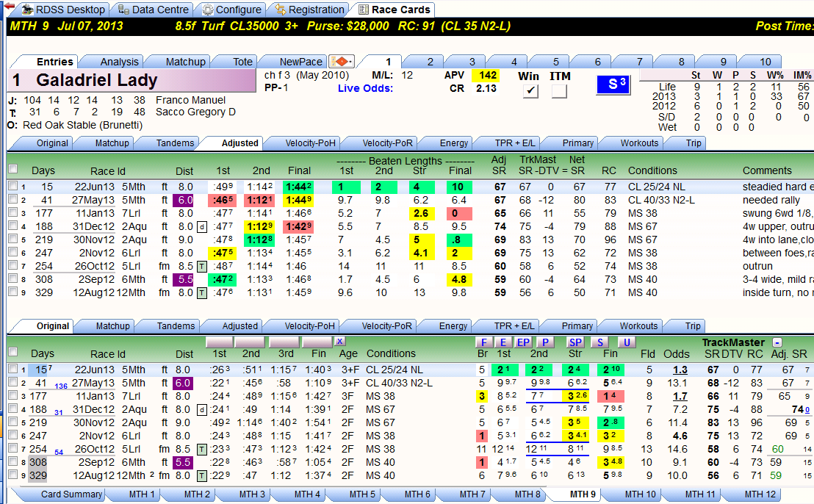
Task: Select the E pace-style filter button
Action: tap(503, 342)
